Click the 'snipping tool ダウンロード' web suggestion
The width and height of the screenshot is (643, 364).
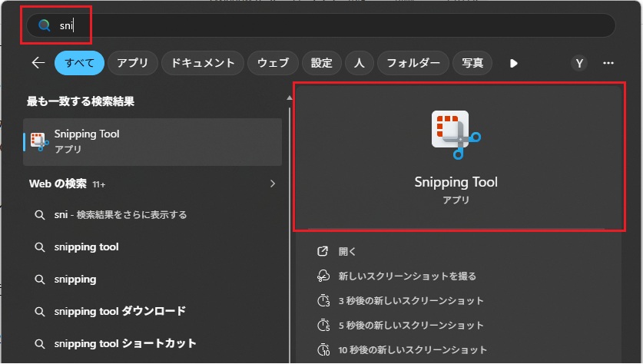[120, 311]
